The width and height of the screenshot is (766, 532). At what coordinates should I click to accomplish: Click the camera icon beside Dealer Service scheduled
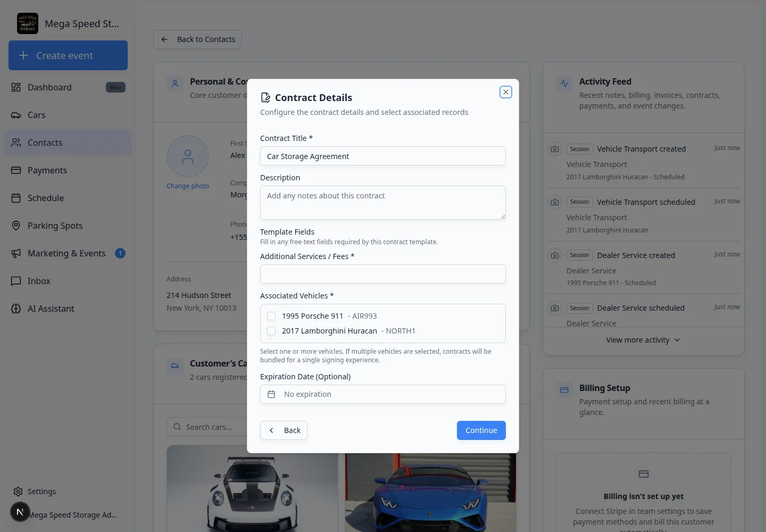555,308
